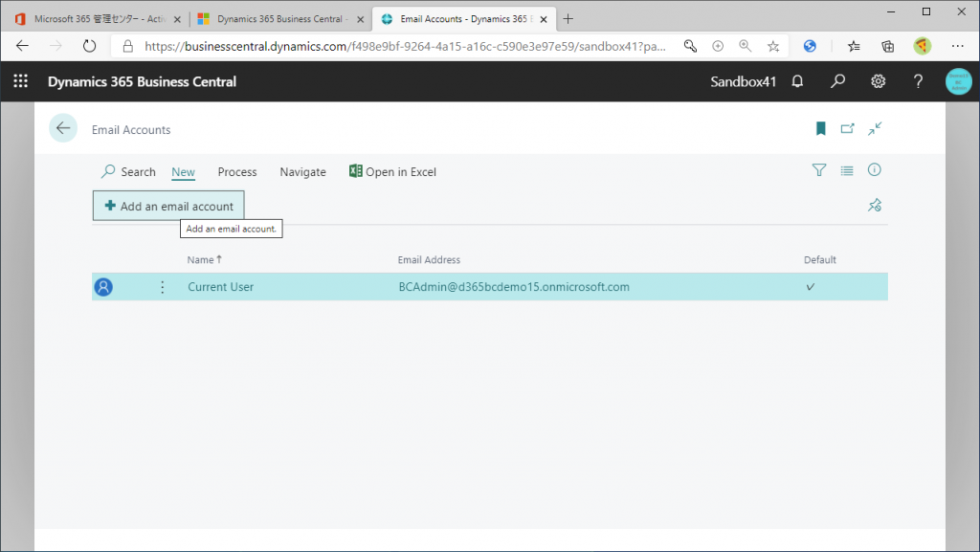Select the BCAdmin email address cell

(514, 287)
